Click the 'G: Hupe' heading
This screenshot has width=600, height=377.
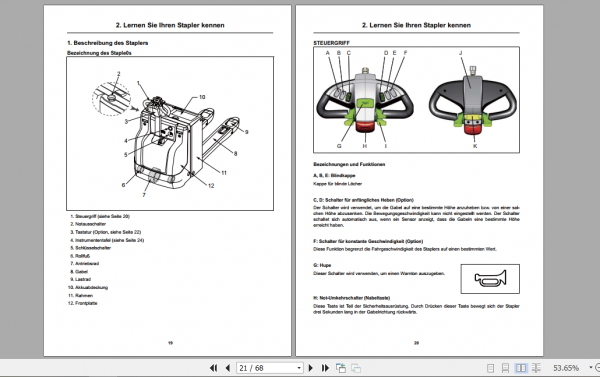pos(322,265)
